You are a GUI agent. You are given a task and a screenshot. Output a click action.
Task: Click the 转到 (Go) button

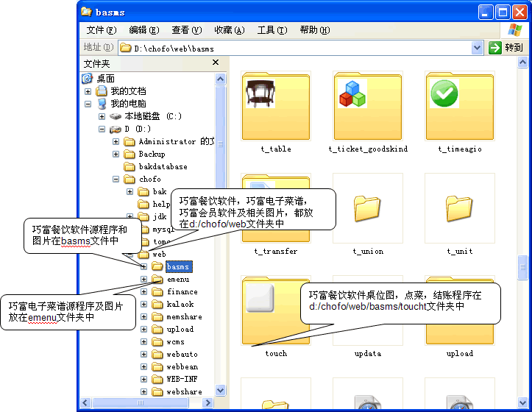(506, 48)
